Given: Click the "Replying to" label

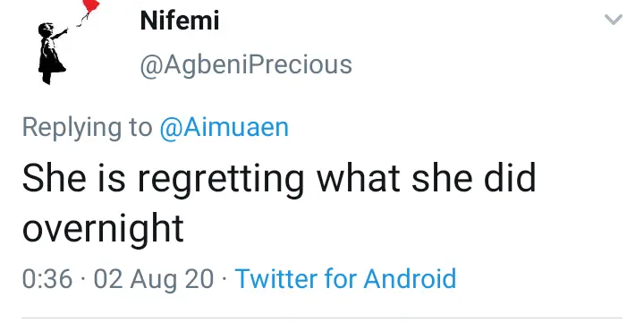Looking at the screenshot, I should coord(87,128).
